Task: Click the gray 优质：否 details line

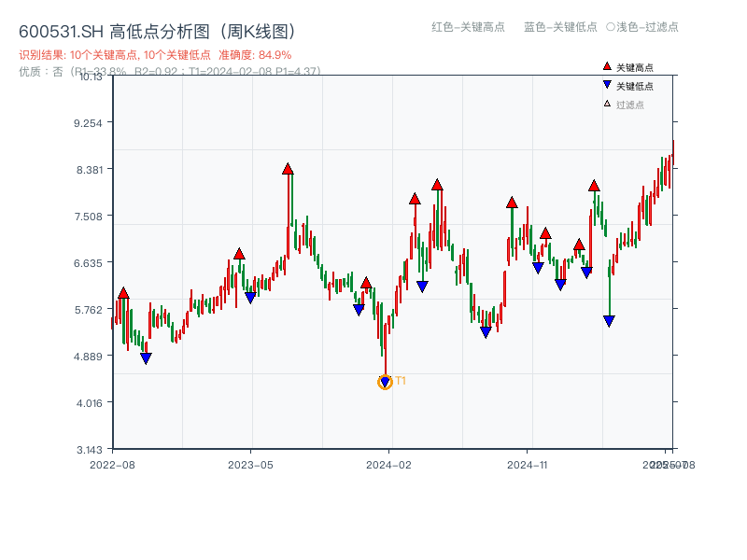Action: pos(170,72)
